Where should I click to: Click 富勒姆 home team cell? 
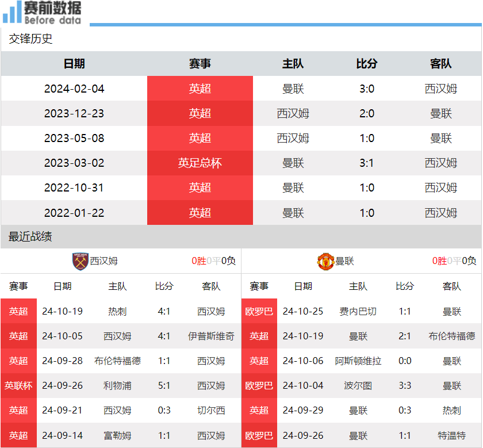[x=117, y=435]
